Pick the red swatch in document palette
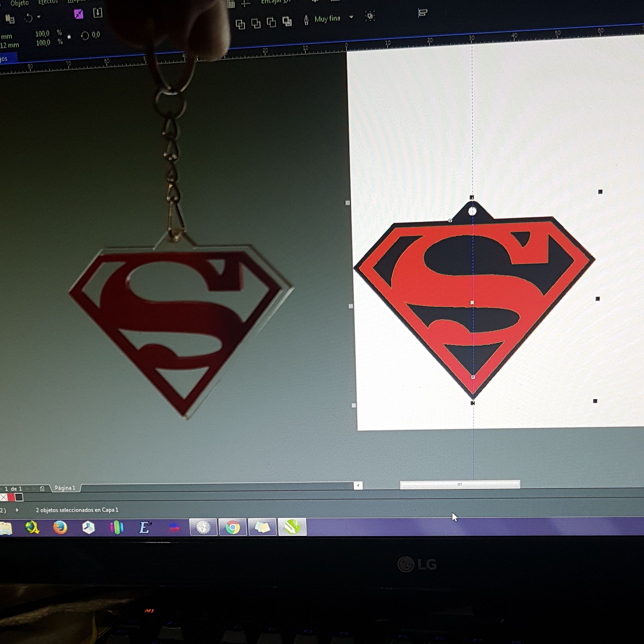The image size is (644, 644). (x=11, y=497)
